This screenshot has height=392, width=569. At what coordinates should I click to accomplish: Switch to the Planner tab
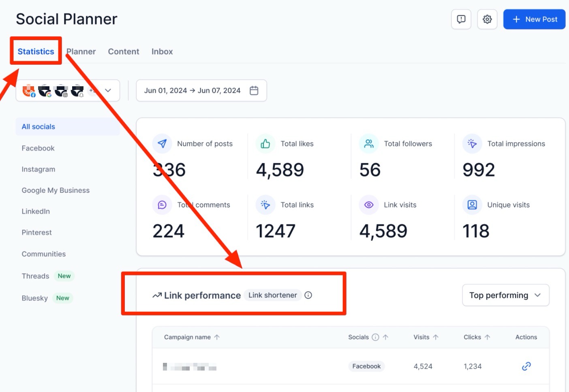pyautogui.click(x=81, y=51)
